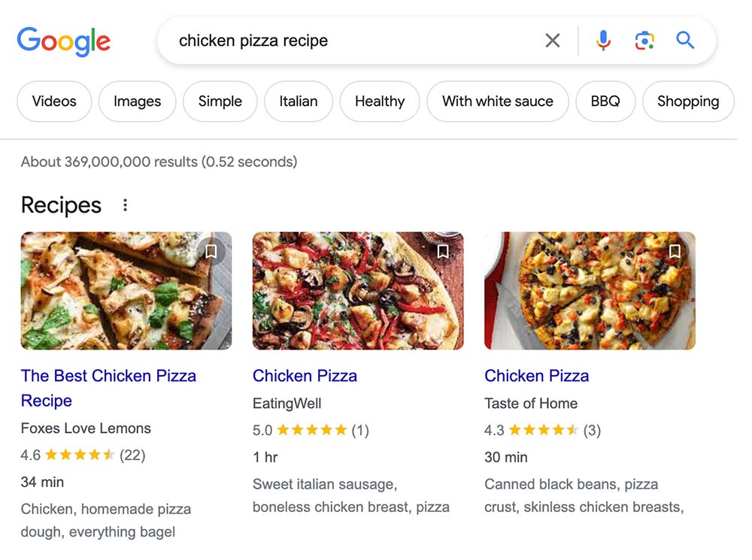Open Google Lens image search
Viewport: 752px width, 560px height.
645,41
